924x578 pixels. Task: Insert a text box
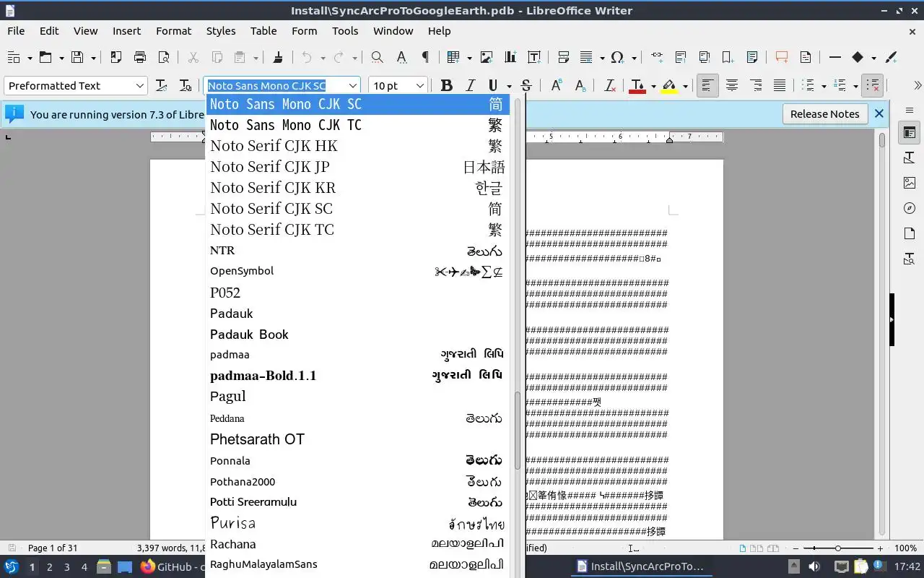[x=534, y=57]
